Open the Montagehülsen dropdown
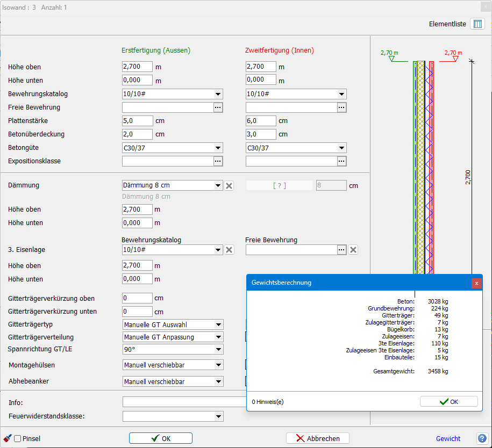This screenshot has width=492, height=448. 218,365
